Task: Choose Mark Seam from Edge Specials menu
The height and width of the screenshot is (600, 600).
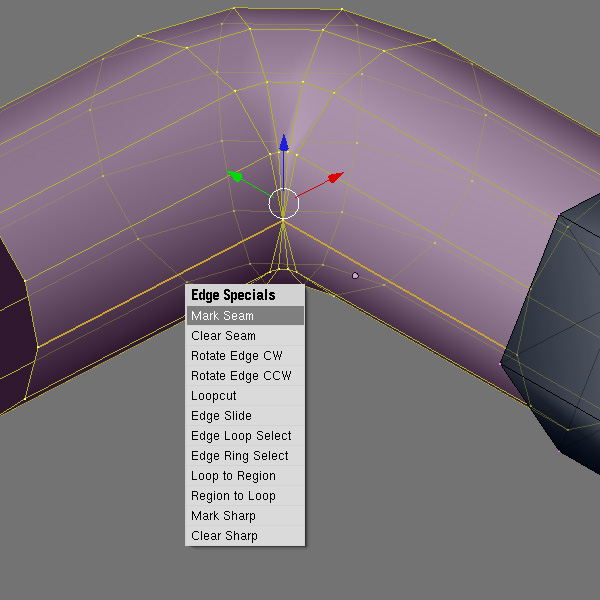Action: click(x=245, y=316)
